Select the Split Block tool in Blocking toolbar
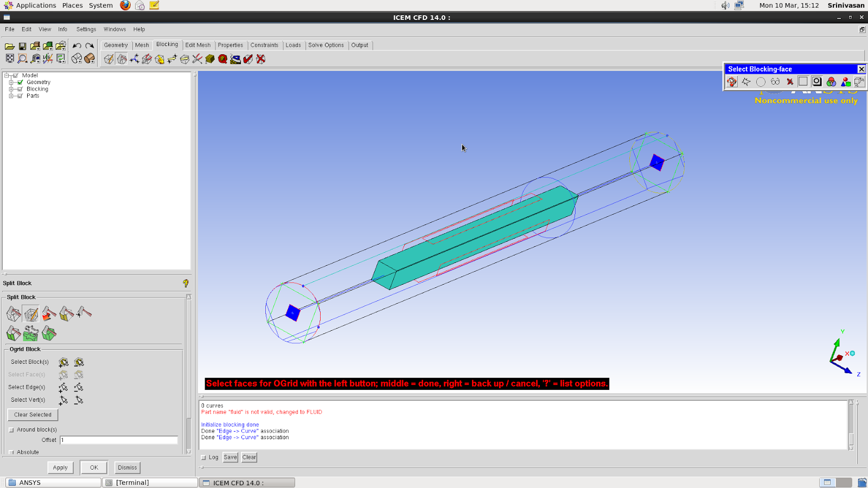This screenshot has width=868, height=488. pyautogui.click(x=122, y=59)
